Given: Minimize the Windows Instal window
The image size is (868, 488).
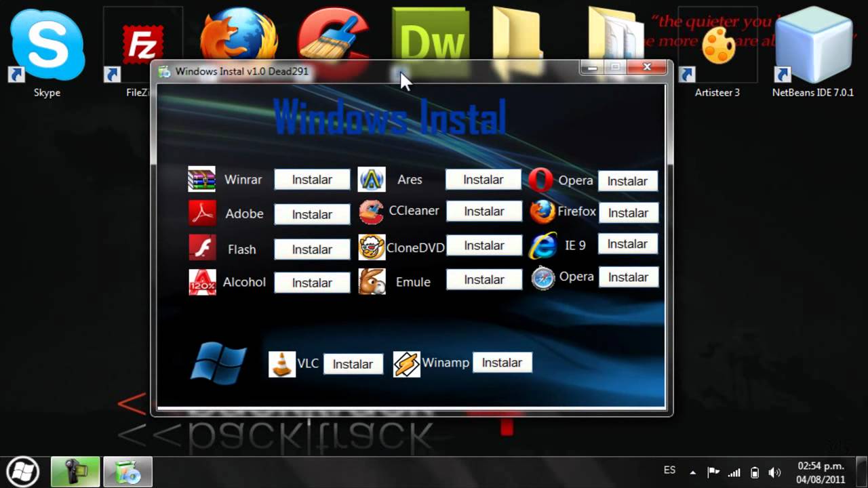Looking at the screenshot, I should (x=593, y=67).
